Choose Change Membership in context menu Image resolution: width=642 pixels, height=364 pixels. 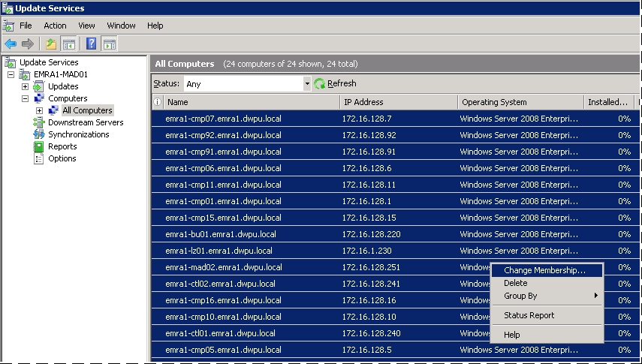pyautogui.click(x=544, y=270)
